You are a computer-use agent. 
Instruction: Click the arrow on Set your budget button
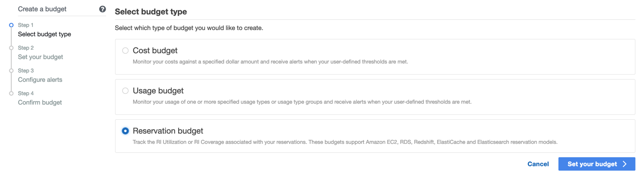point(625,164)
